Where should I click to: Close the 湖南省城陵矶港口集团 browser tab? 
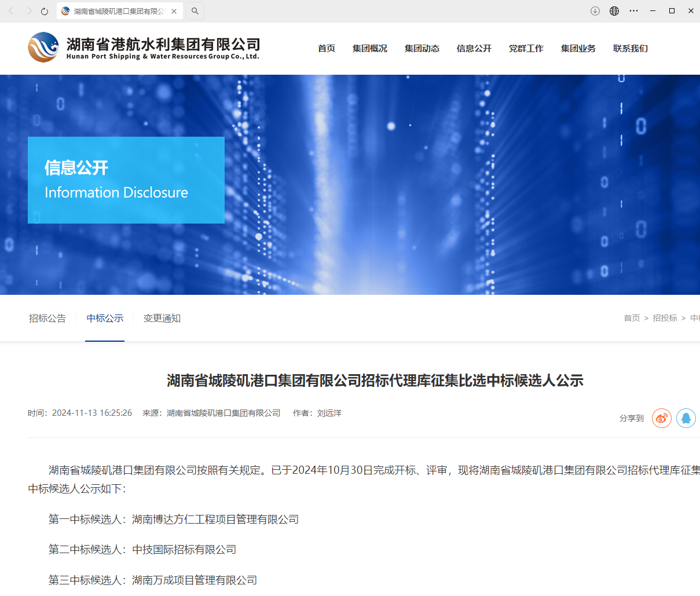[x=174, y=11]
